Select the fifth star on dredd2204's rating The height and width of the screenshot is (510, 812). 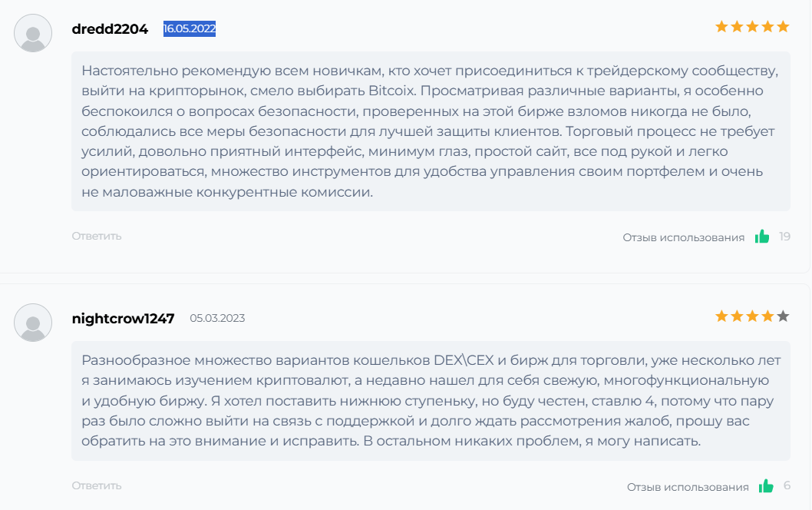(781, 25)
